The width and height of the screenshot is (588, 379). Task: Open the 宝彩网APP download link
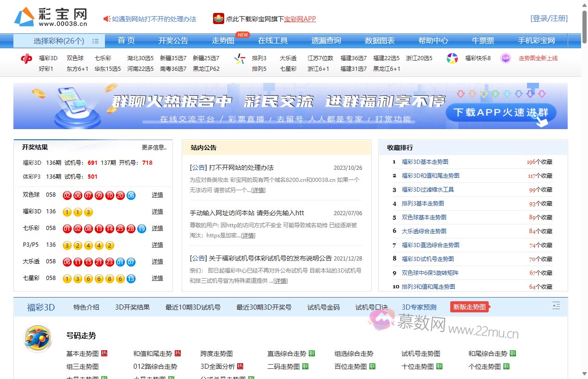(298, 19)
